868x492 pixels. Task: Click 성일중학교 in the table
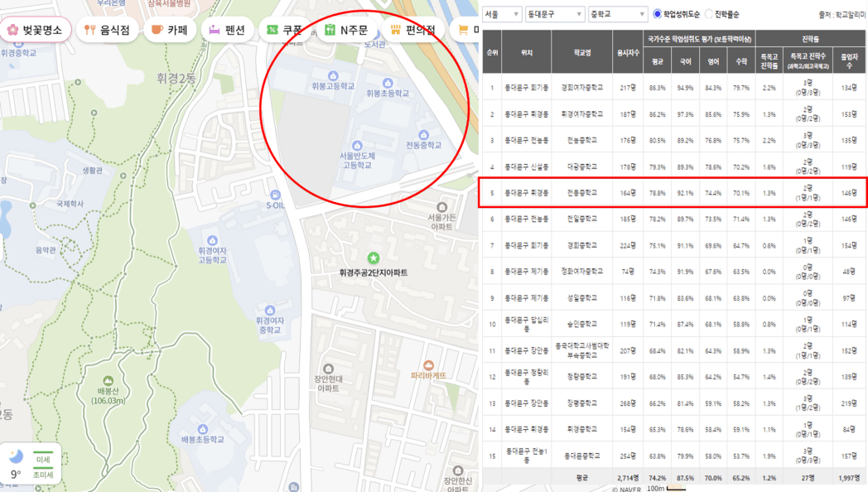tap(581, 297)
